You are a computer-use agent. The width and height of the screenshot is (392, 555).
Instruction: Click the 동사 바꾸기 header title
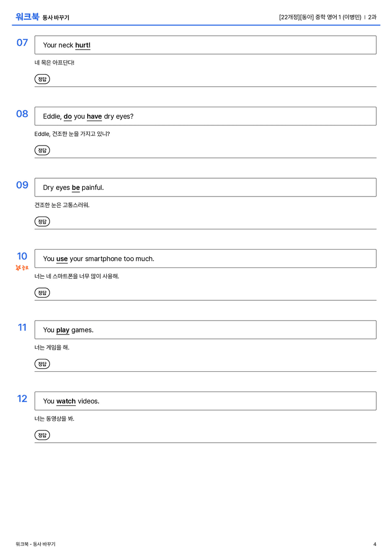56,18
